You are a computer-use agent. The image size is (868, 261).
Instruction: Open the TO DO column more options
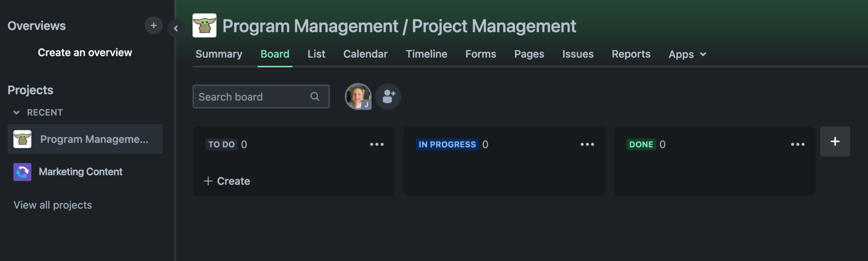tap(376, 145)
